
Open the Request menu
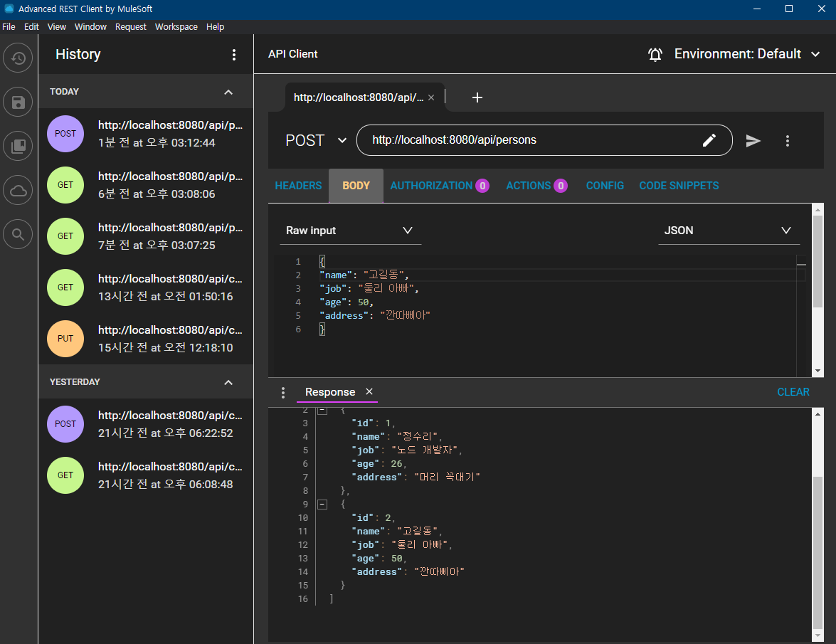[x=131, y=26]
